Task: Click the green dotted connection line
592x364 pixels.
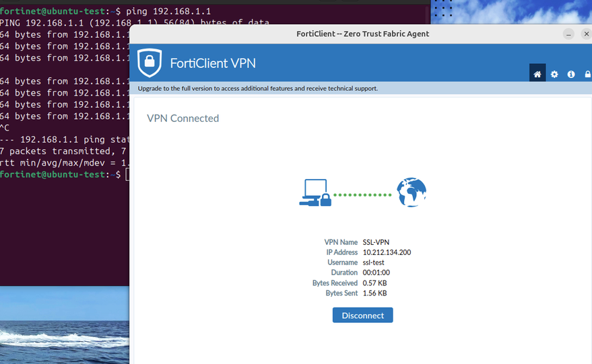Action: pyautogui.click(x=362, y=195)
